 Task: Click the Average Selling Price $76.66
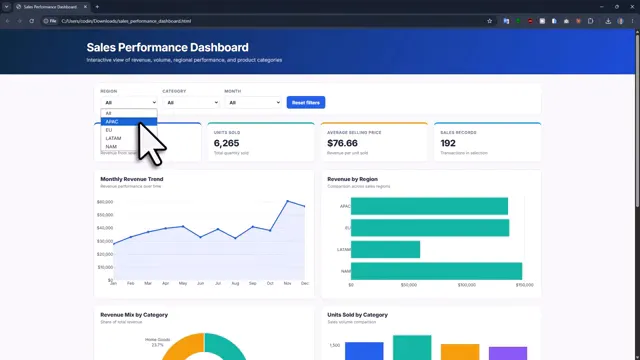342,143
